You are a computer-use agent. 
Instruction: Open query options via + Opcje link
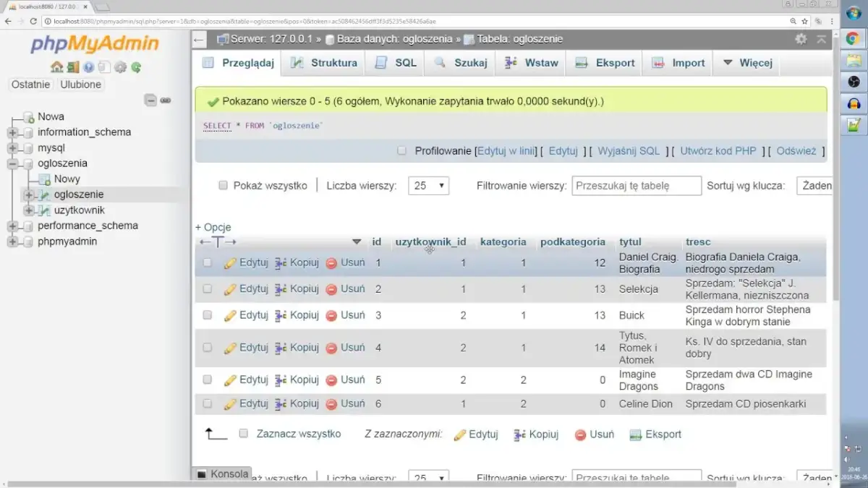(213, 227)
